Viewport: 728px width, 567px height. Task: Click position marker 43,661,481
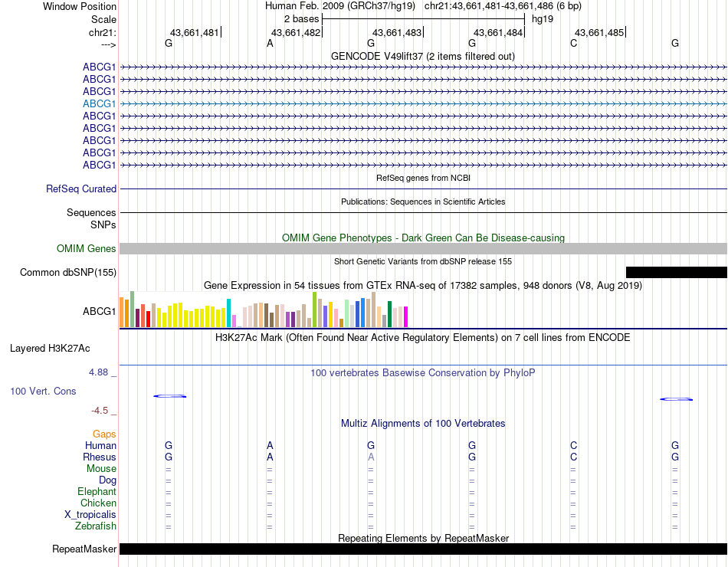(195, 32)
